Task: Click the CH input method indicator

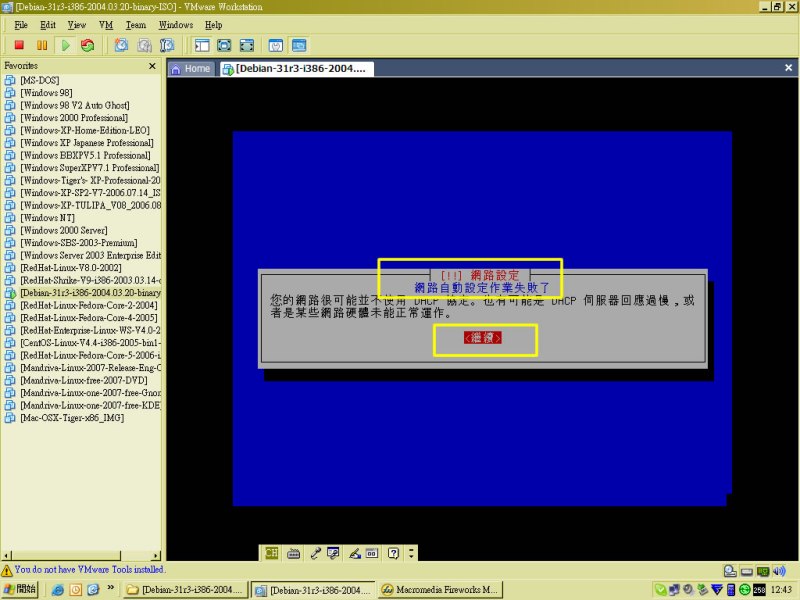Action: point(271,553)
